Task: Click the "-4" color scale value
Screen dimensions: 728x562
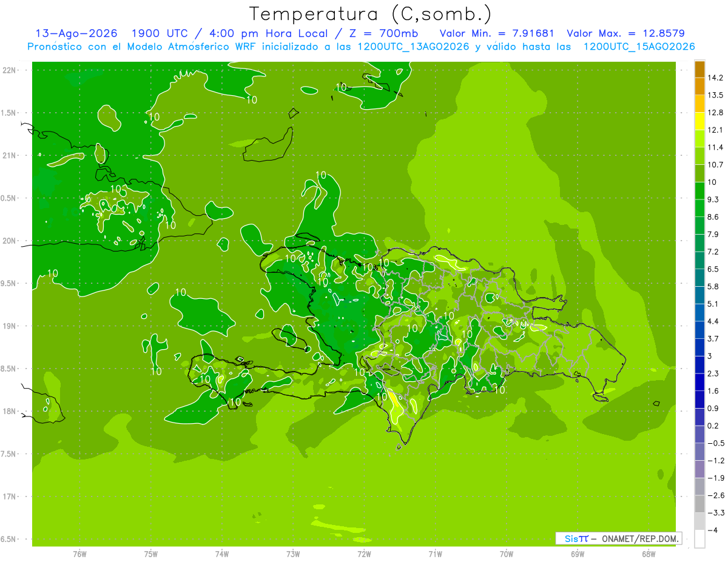Action: click(712, 530)
